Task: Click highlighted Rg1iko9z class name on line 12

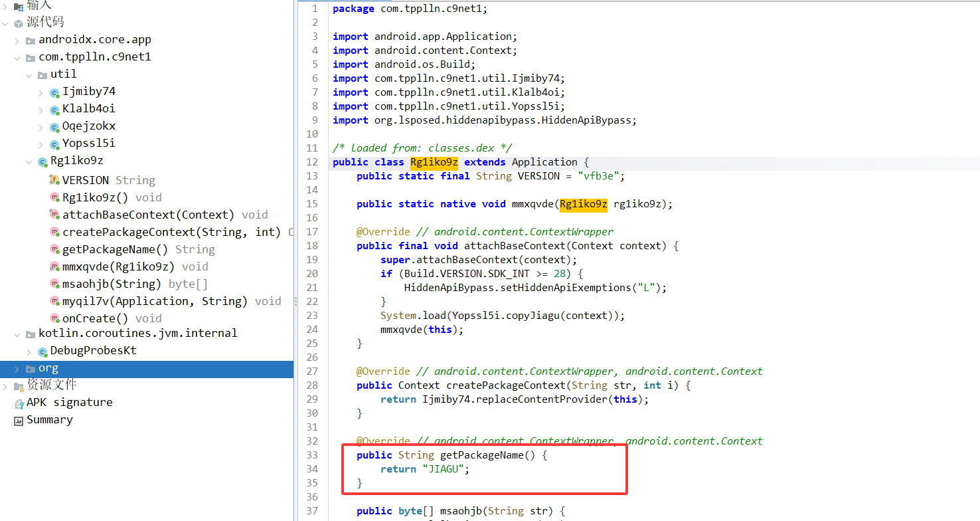Action: pos(434,162)
